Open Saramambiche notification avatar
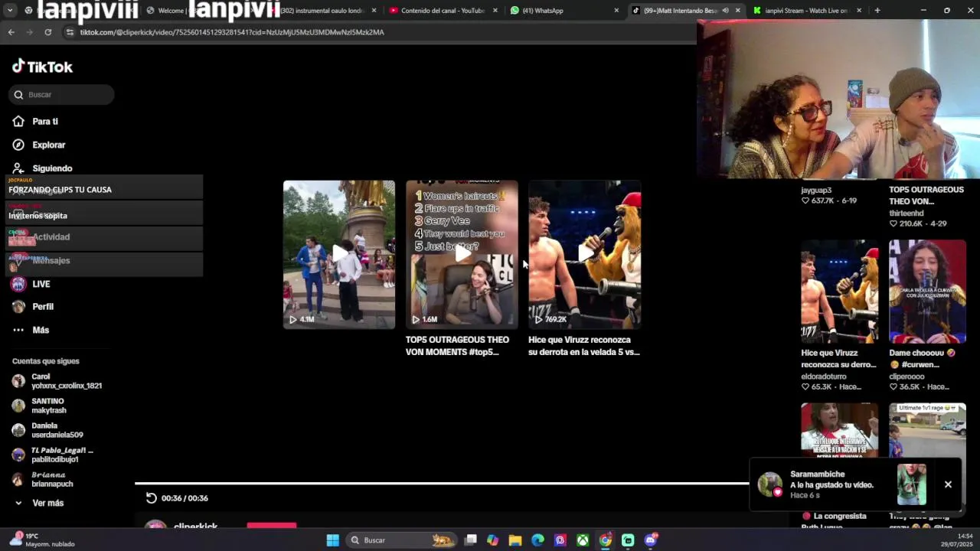Image resolution: width=980 pixels, height=551 pixels. [x=770, y=484]
